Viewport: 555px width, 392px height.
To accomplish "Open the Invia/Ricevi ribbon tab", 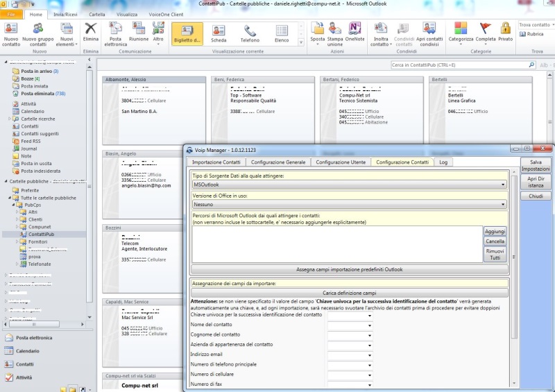I will click(66, 14).
